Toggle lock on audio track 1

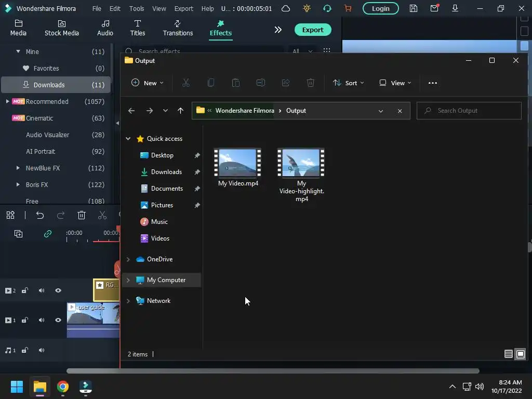pyautogui.click(x=25, y=350)
